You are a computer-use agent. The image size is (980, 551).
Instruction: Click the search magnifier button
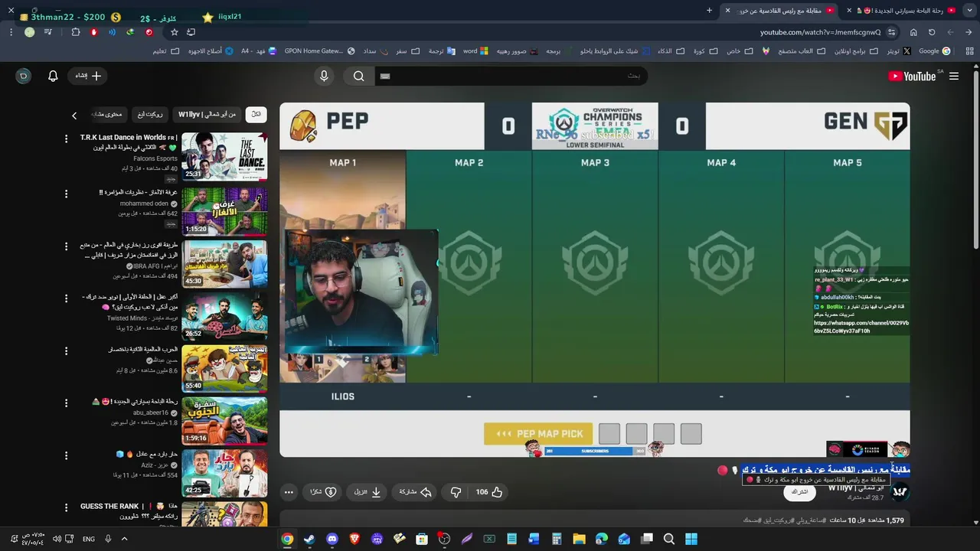tap(358, 76)
